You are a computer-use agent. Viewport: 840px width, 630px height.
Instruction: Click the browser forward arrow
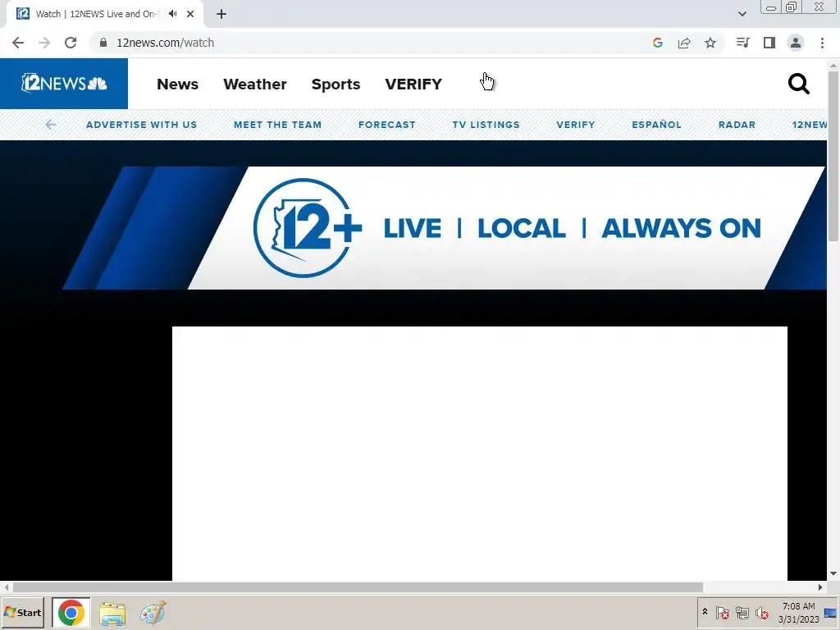pyautogui.click(x=44, y=43)
